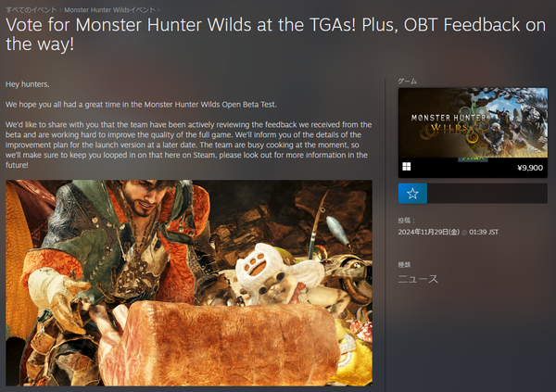556x392 pixels.
Task: Click the breadcrumb arrow after Monster Hunter Wildsイベント
Action: click(x=158, y=10)
